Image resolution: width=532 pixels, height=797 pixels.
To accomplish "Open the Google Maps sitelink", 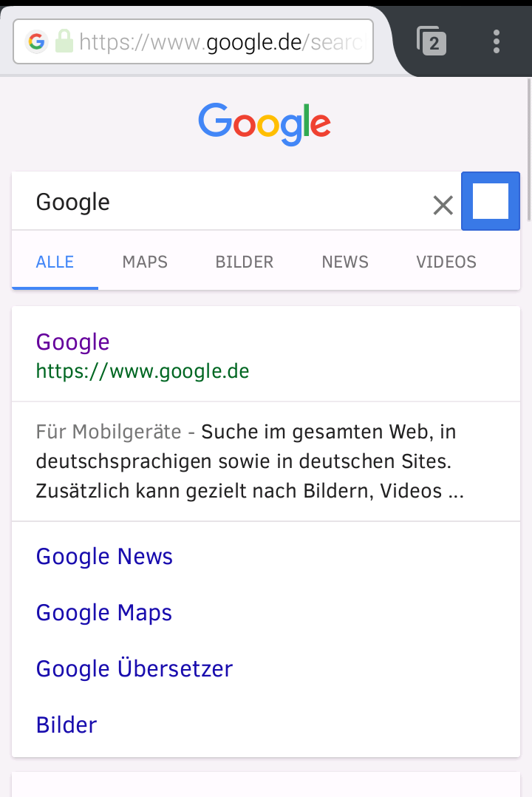I will [x=104, y=612].
